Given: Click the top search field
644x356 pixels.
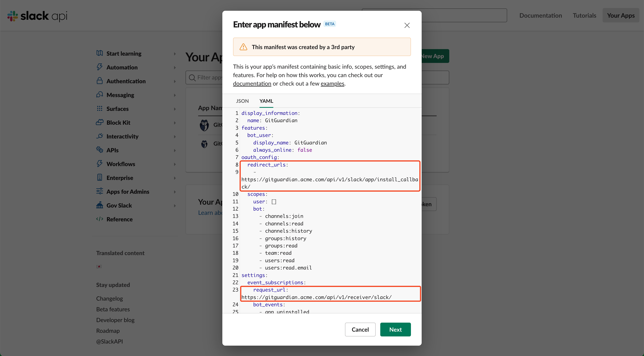Looking at the screenshot, I should pyautogui.click(x=464, y=16).
